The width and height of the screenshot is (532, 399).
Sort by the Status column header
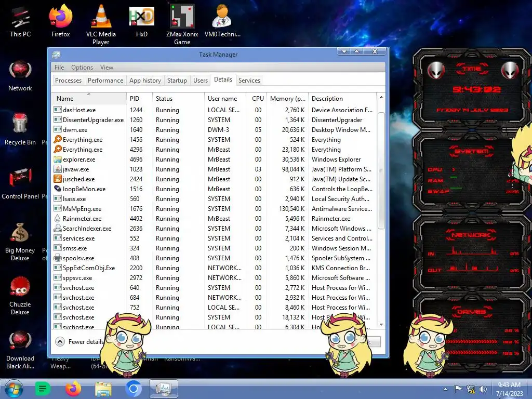click(x=178, y=98)
